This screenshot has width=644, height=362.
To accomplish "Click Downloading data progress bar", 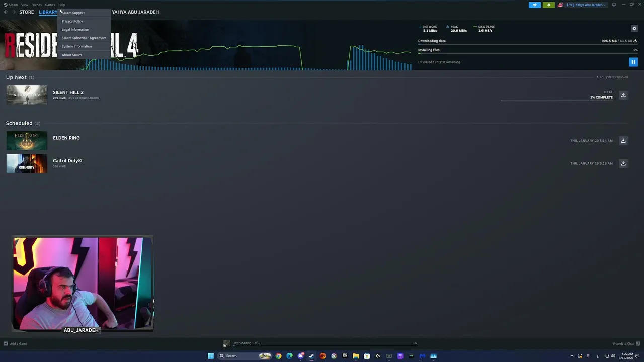I will (528, 44).
